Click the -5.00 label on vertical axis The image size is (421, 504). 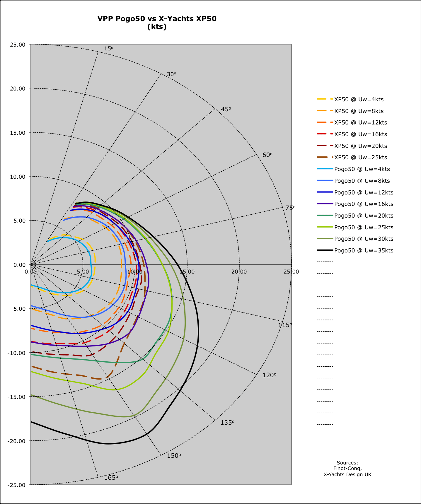18,309
